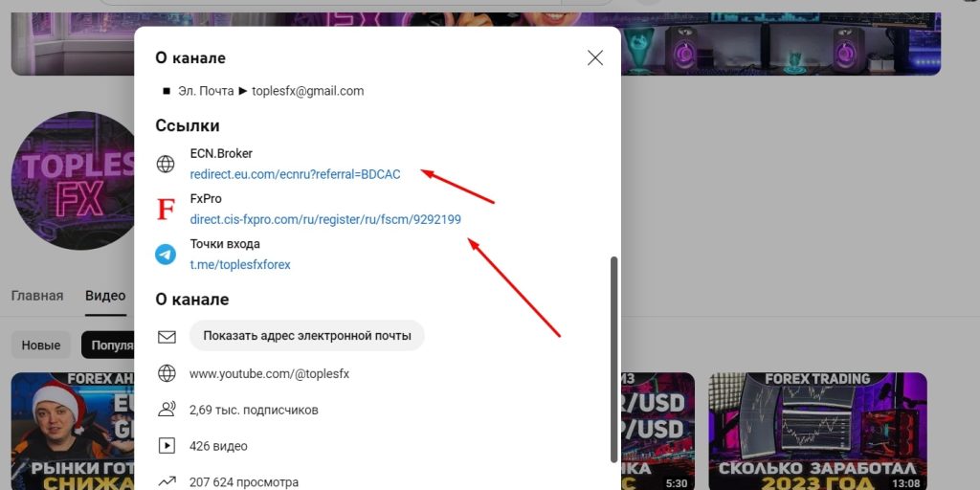Click the subscribers icon beside 2,69 тыс.
Screen dimensions: 980x490
167,410
